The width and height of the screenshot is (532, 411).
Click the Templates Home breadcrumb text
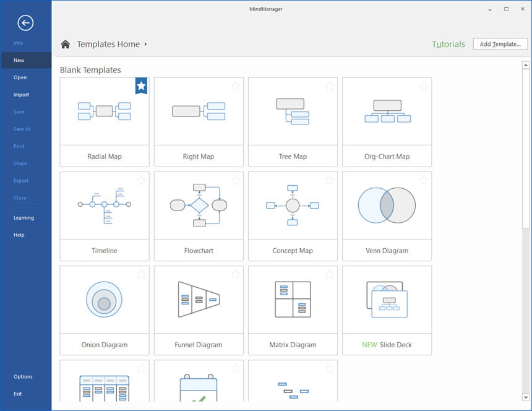(x=108, y=44)
